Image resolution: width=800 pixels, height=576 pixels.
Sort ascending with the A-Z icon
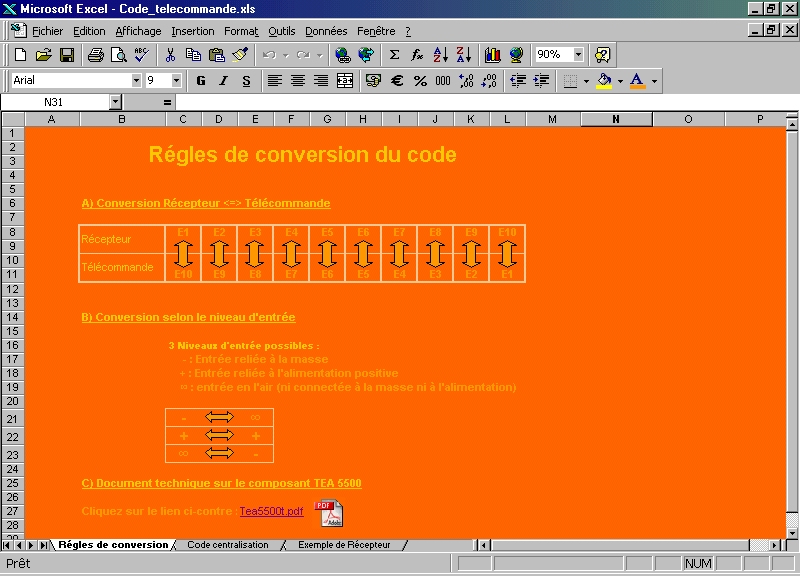coord(441,55)
